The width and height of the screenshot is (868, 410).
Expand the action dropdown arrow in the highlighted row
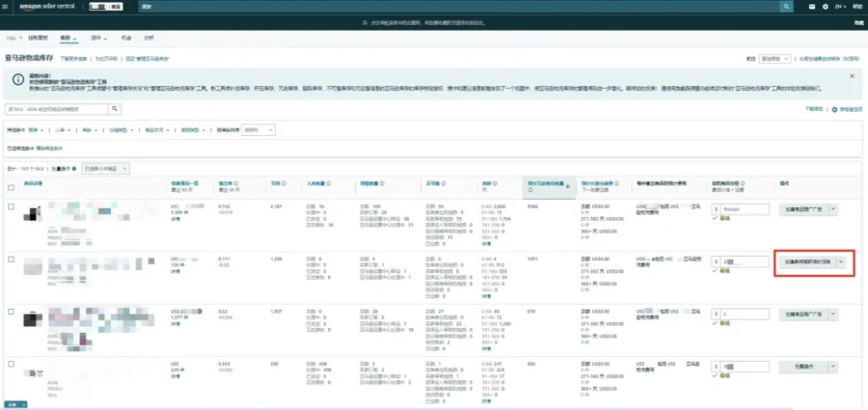coord(841,262)
